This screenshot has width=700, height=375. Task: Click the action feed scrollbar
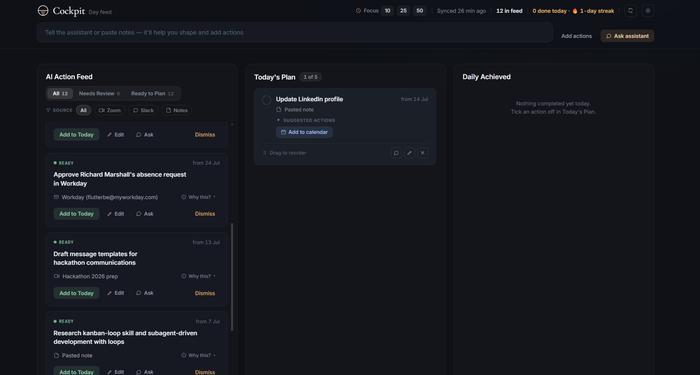click(x=232, y=277)
